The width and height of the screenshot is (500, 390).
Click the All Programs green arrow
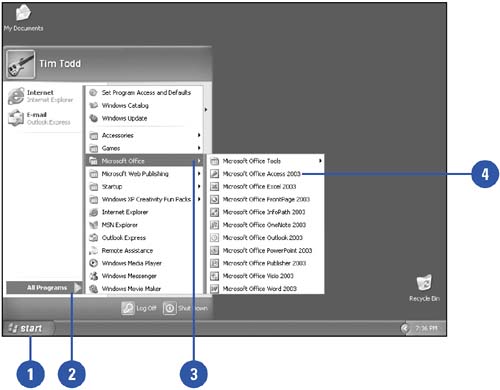point(77,287)
